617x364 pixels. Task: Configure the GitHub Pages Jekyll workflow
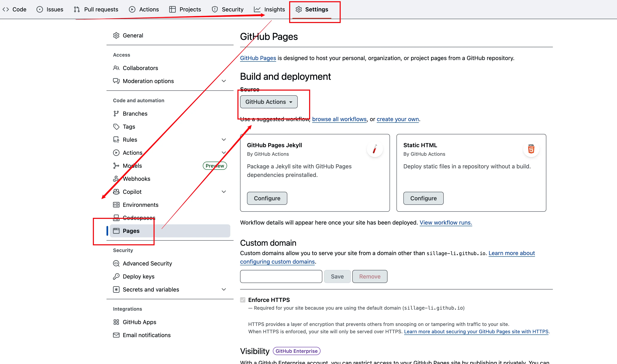coord(267,198)
